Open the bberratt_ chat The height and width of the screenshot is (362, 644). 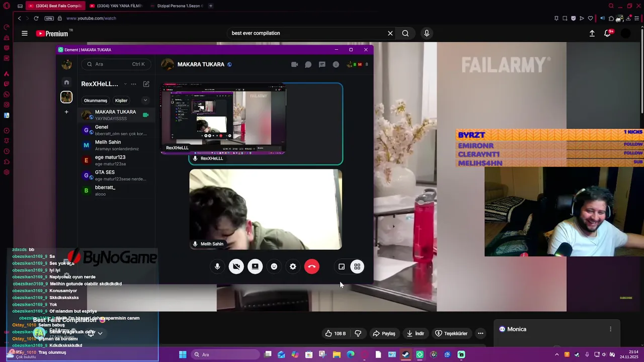pyautogui.click(x=116, y=191)
